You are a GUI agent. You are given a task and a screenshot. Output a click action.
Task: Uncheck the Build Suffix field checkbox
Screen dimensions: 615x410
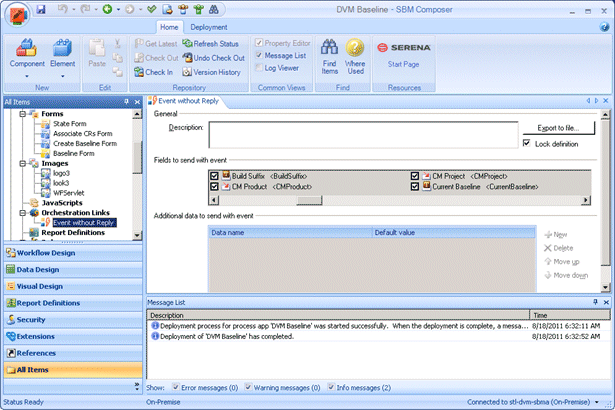pos(214,176)
